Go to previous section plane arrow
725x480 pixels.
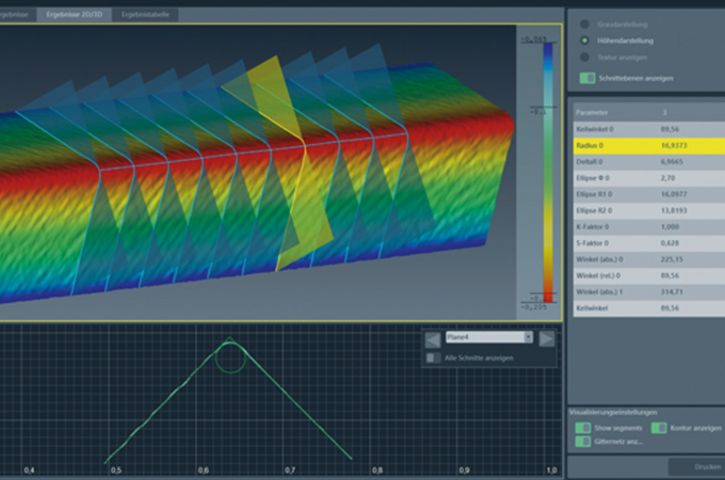pyautogui.click(x=432, y=338)
